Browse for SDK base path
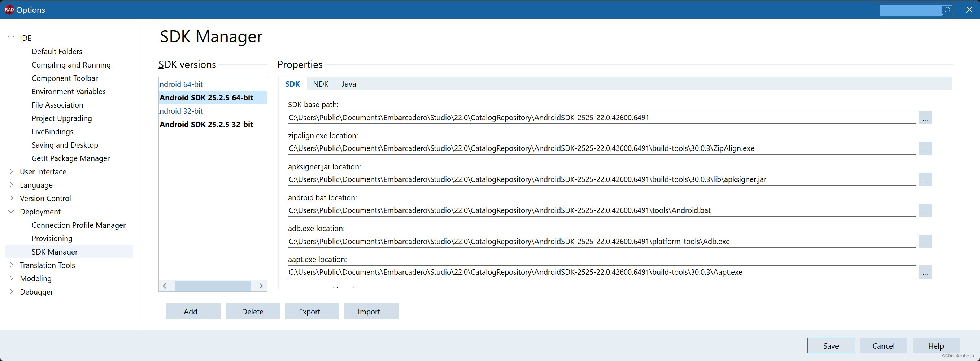The width and height of the screenshot is (980, 361). (x=925, y=118)
